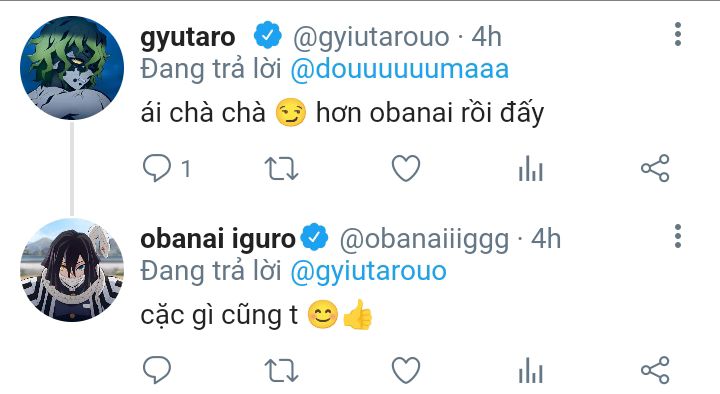View analytics for gyutaro's tweet
This screenshot has width=720, height=394.
pyautogui.click(x=530, y=168)
